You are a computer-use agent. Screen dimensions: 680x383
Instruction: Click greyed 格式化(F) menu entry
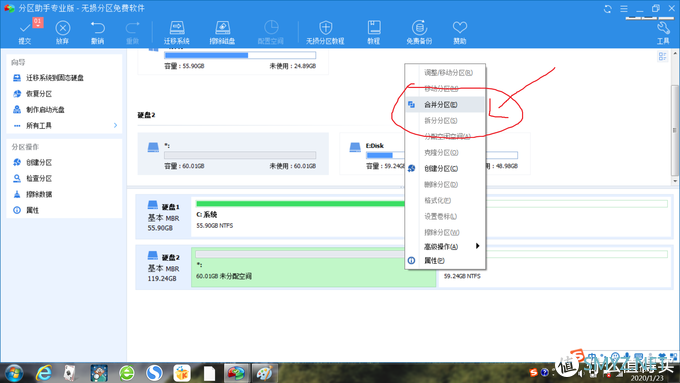(x=445, y=200)
